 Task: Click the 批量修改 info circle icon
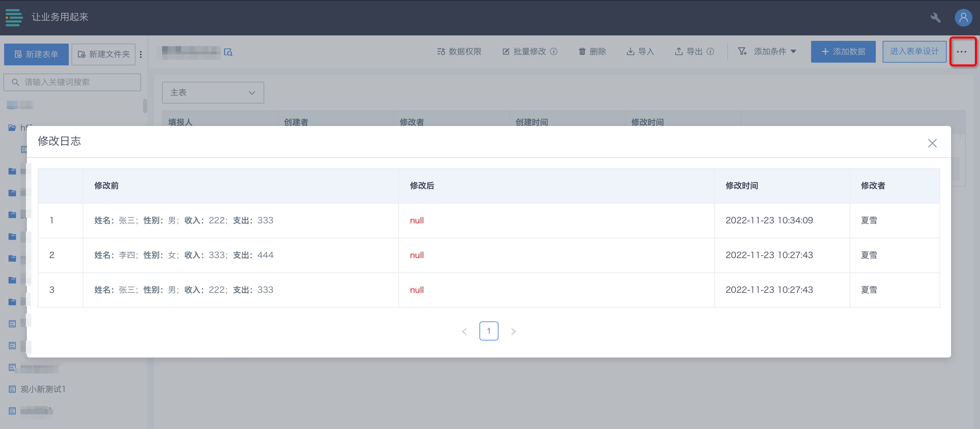[554, 51]
